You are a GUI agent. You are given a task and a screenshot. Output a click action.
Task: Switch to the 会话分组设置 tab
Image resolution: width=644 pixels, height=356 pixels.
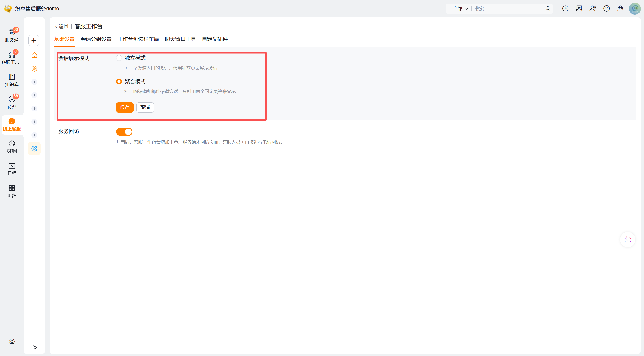click(x=96, y=39)
